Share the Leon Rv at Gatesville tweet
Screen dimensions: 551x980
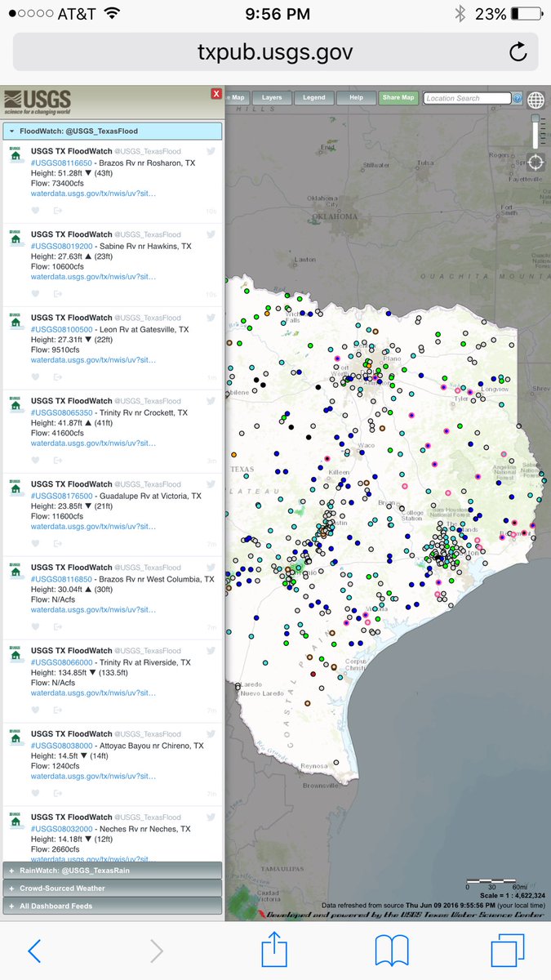pyautogui.click(x=58, y=377)
